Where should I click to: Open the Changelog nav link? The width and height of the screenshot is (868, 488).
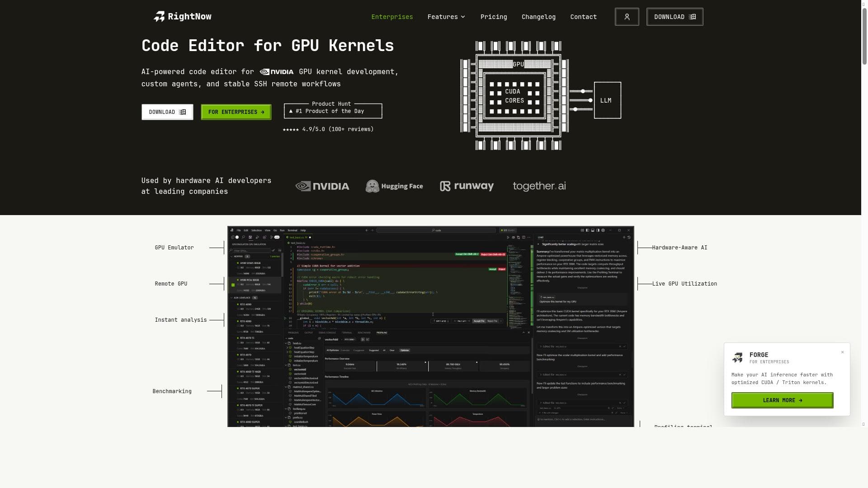click(538, 17)
